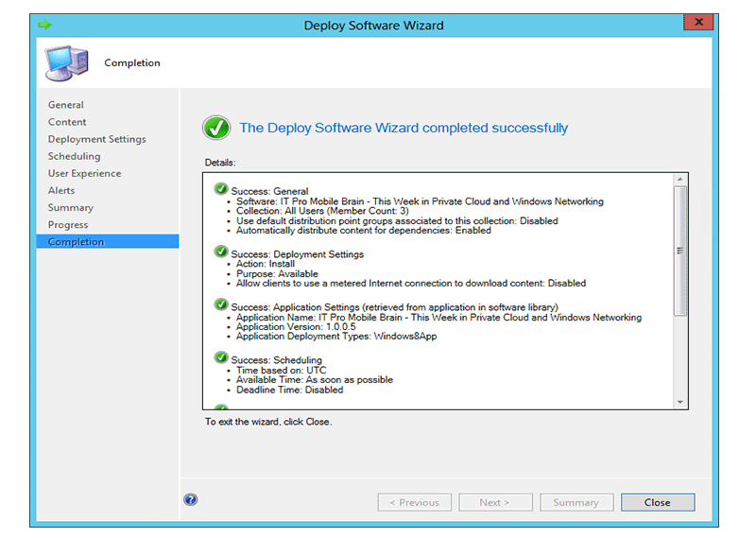Click the 'Purpose: Available' line
This screenshot has height=538, width=756.
277,273
